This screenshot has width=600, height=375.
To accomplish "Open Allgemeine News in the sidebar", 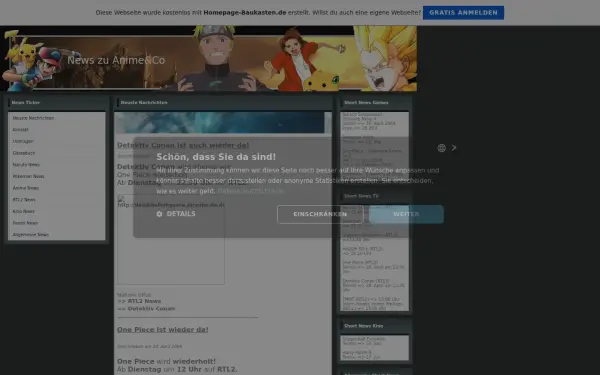I will 31,235.
